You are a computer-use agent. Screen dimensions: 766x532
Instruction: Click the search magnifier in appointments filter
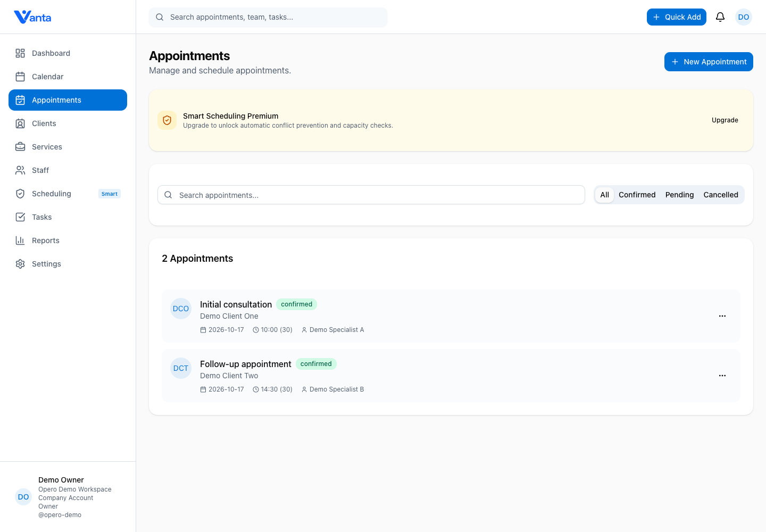click(168, 195)
